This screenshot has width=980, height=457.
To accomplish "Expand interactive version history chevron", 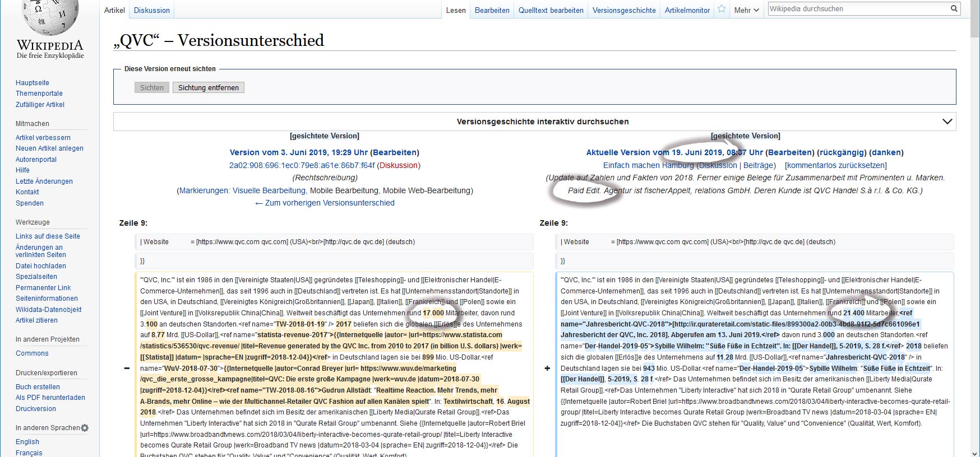I will 947,122.
